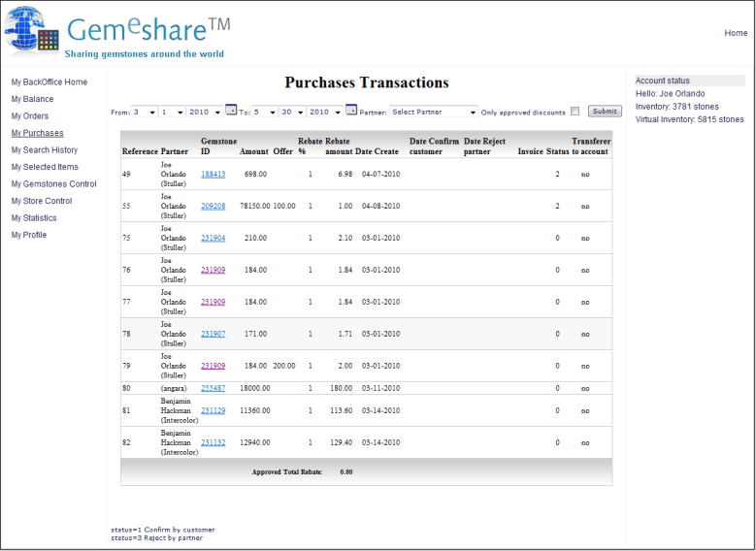Open gemstone ID 209208 link
This screenshot has width=756, height=551.
213,206
